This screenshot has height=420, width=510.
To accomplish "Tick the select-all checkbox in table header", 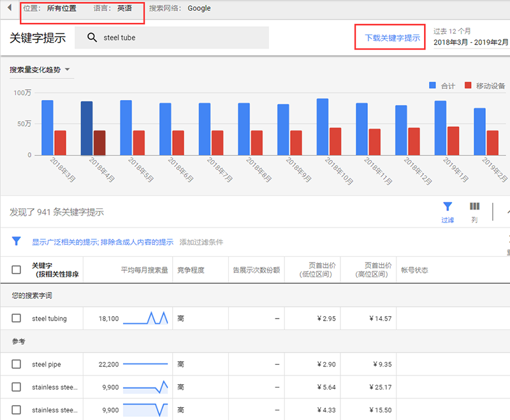I will coord(17,270).
